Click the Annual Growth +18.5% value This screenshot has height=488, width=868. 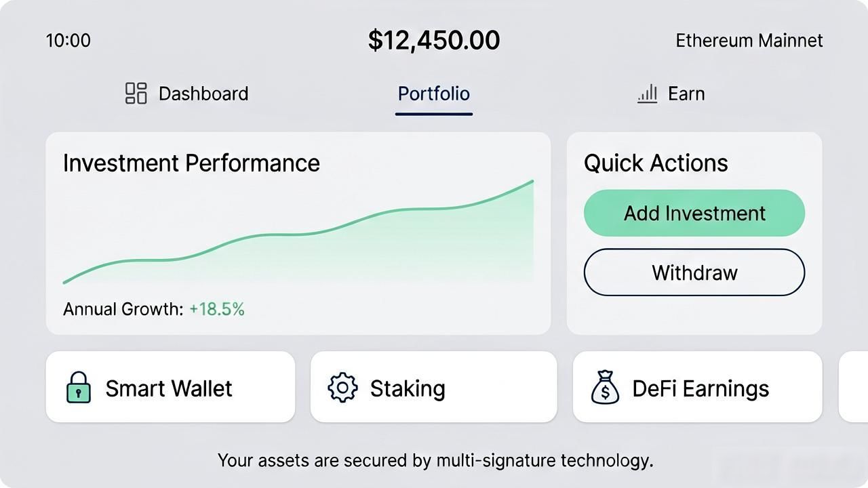click(217, 309)
